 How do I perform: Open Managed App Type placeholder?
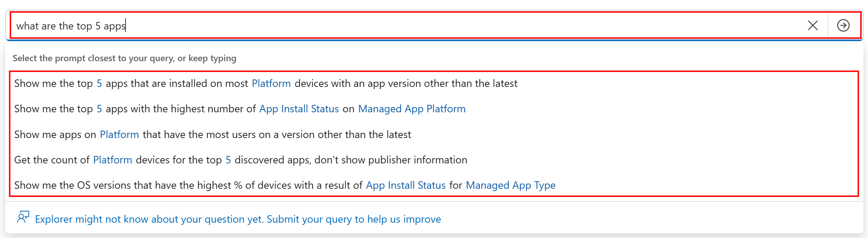[511, 185]
